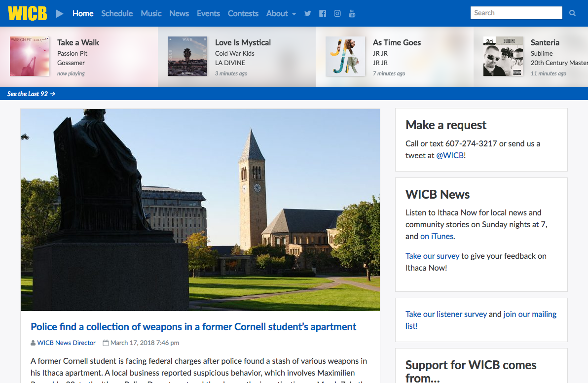
Task: Open WICB's YouTube channel
Action: pos(352,13)
